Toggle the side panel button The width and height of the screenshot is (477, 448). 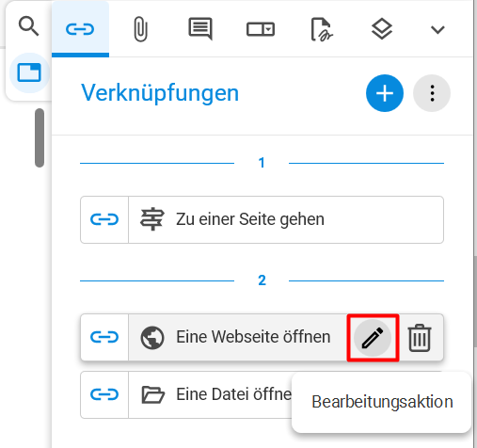pyautogui.click(x=29, y=72)
